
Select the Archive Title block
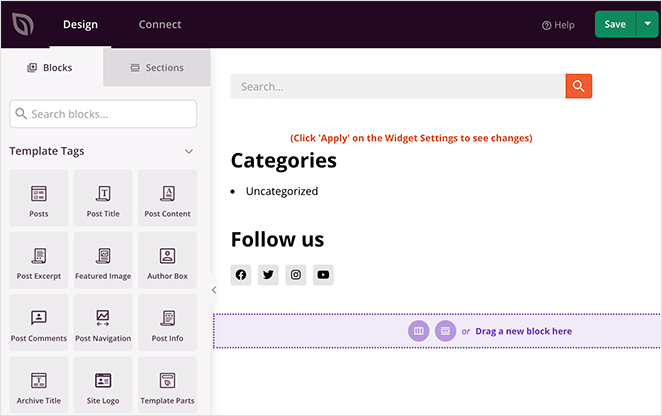pyautogui.click(x=39, y=385)
